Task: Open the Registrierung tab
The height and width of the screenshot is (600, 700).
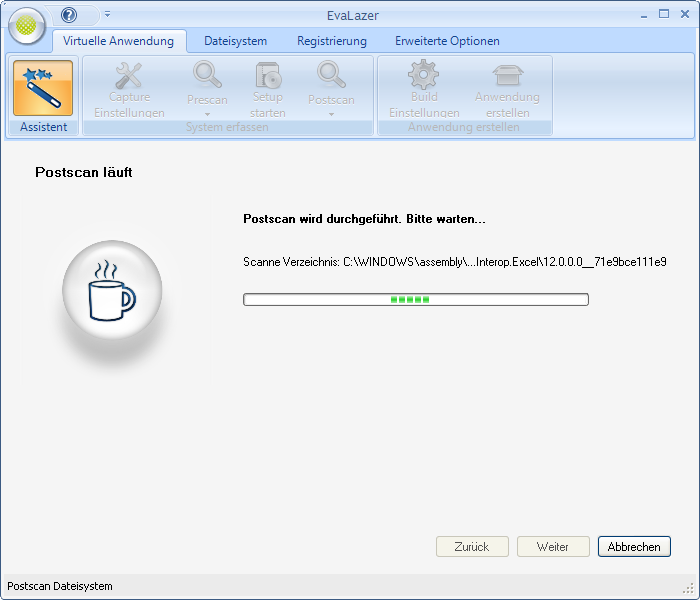Action: (x=332, y=41)
